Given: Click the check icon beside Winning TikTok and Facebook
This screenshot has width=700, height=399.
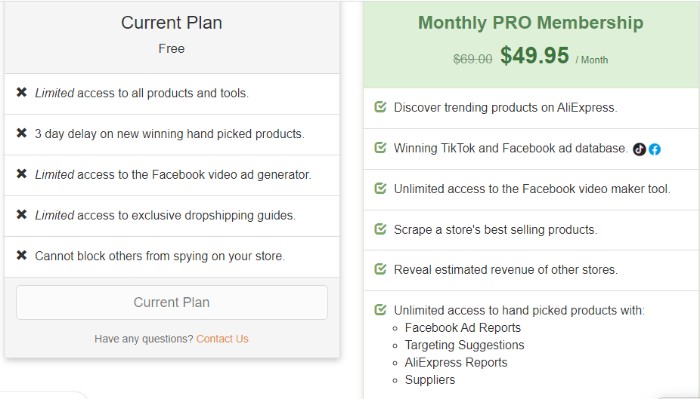Looking at the screenshot, I should coord(380,147).
